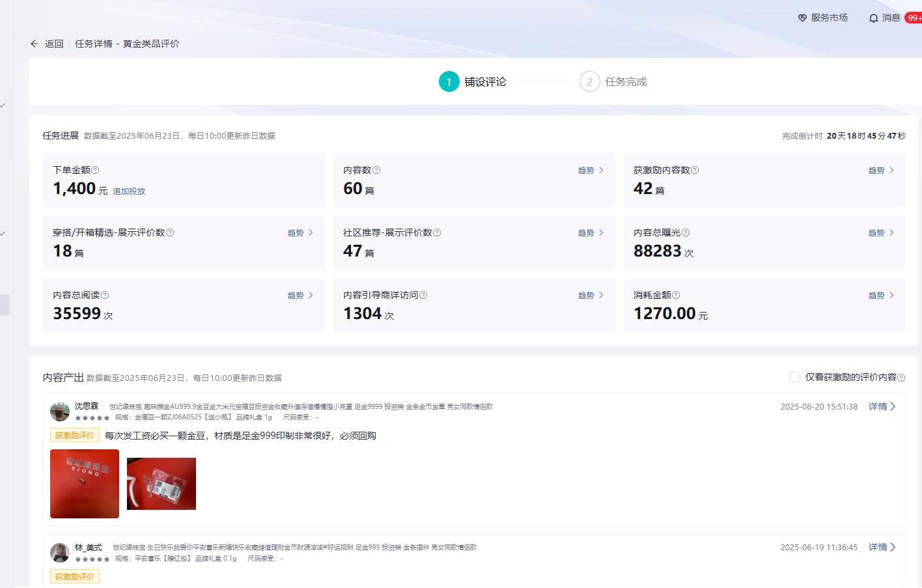Click the back arrow icon
The height and width of the screenshot is (588, 922).
click(x=35, y=44)
